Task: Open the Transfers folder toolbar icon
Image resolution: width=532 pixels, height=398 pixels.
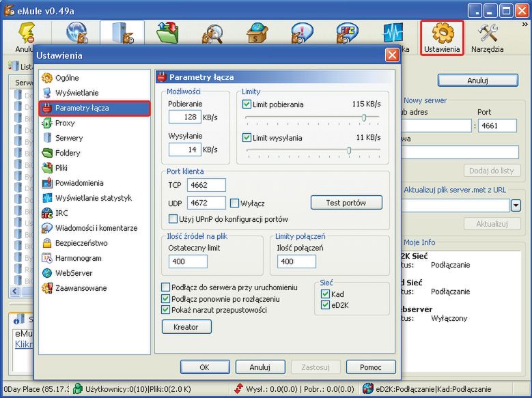Action: coord(167,33)
